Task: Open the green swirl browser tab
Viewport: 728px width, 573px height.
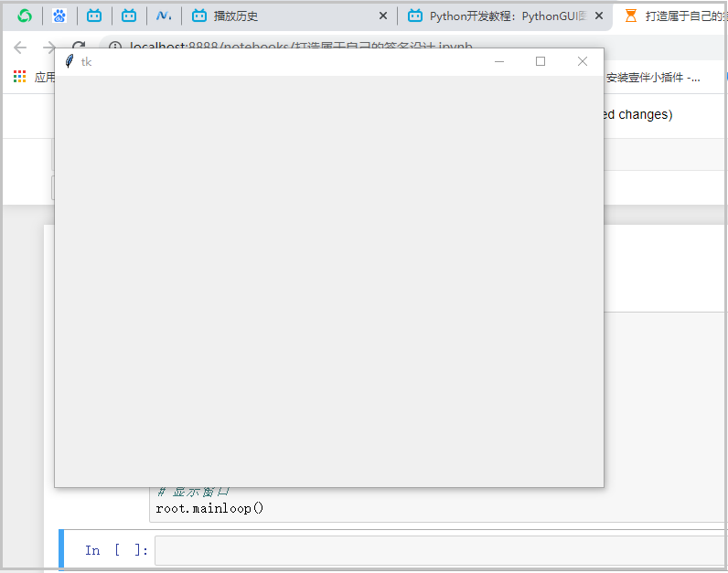Action: (25, 16)
